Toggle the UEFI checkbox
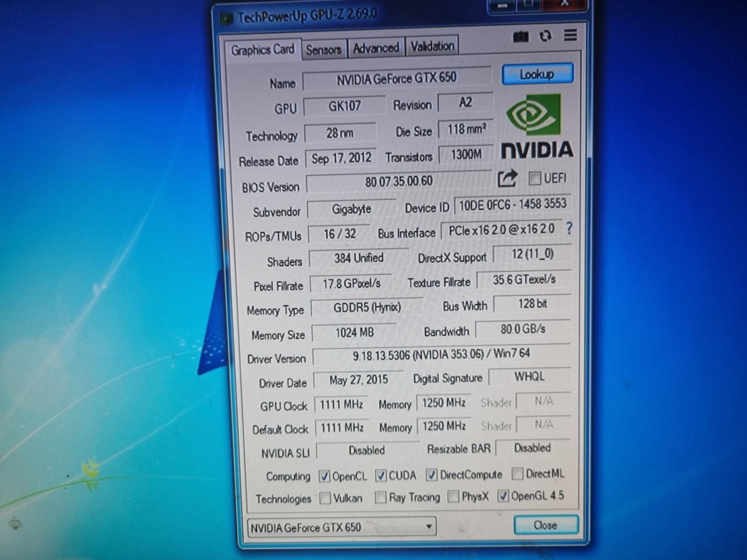The height and width of the screenshot is (560, 747). point(535,178)
